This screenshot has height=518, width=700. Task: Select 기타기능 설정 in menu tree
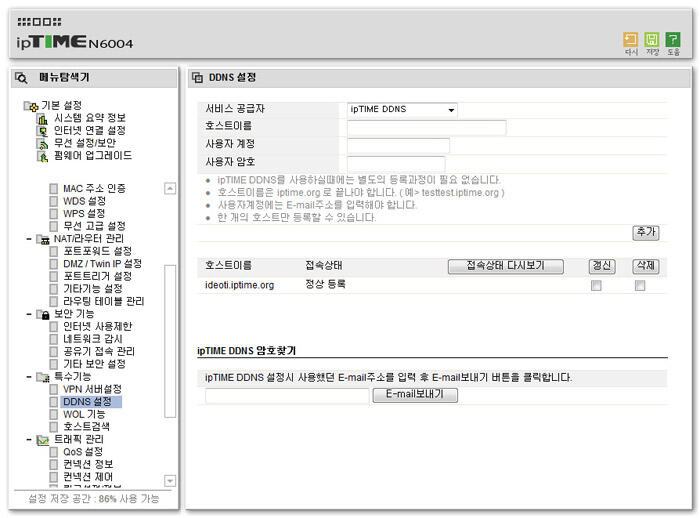tap(92, 288)
